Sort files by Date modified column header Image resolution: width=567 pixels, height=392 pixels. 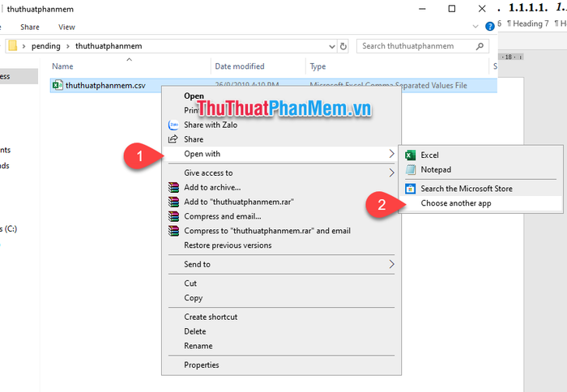[x=239, y=66]
